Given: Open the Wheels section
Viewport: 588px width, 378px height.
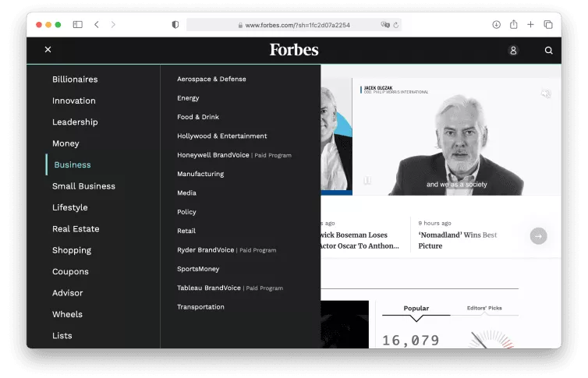Looking at the screenshot, I should [x=67, y=314].
